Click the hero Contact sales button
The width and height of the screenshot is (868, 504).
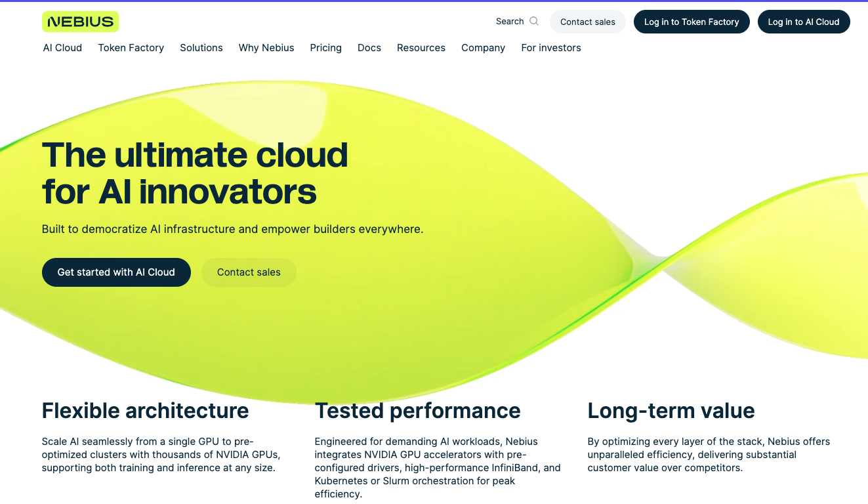tap(249, 272)
